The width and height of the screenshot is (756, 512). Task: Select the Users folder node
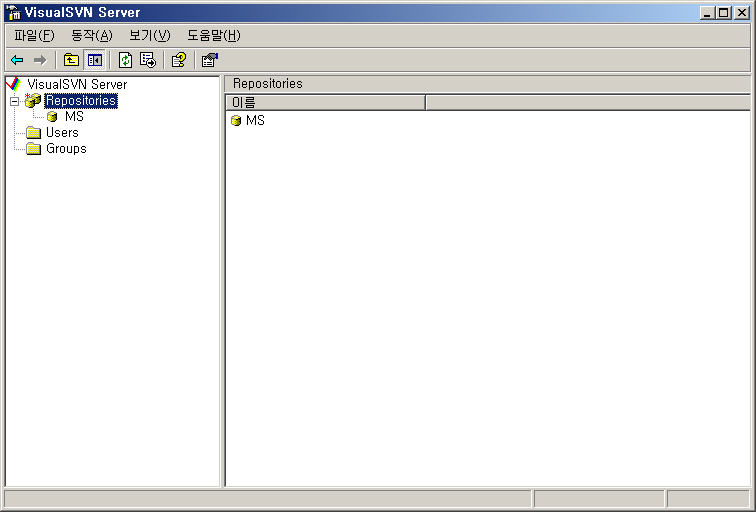tap(62, 133)
